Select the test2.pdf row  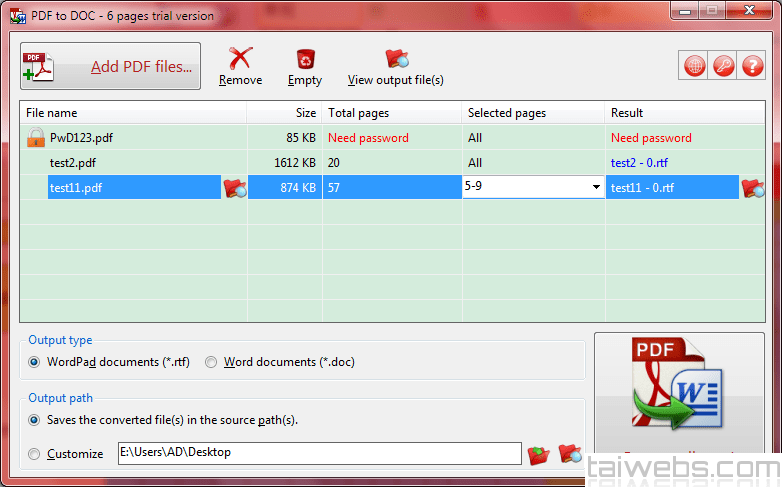[73, 162]
